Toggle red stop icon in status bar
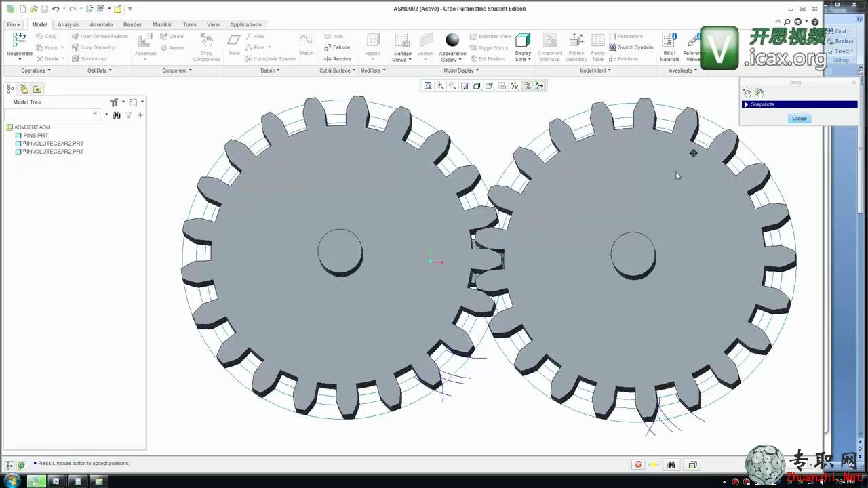The width and height of the screenshot is (868, 488). click(638, 465)
